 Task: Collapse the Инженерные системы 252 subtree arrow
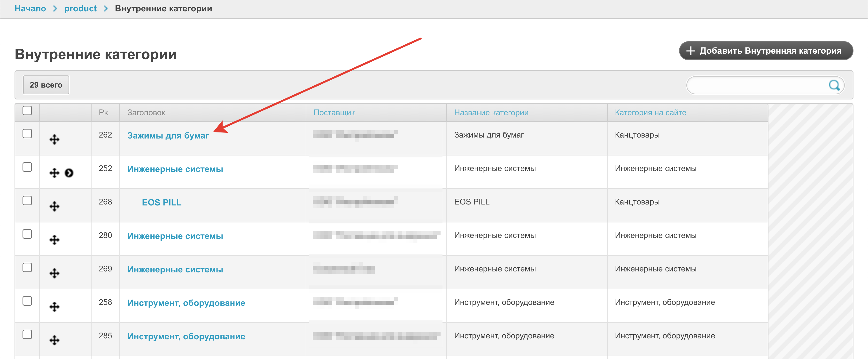coord(69,173)
